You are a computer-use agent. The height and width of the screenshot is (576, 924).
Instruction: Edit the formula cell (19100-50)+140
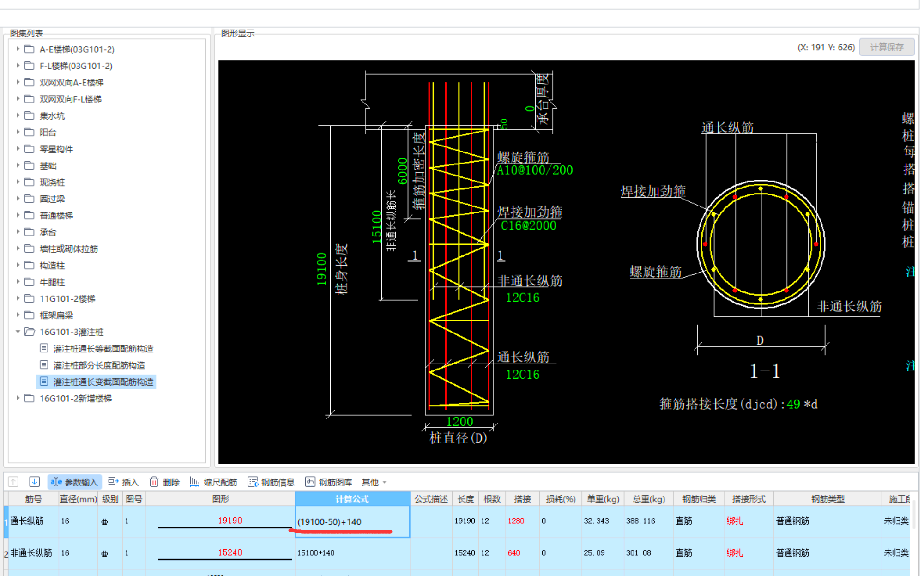(x=352, y=522)
